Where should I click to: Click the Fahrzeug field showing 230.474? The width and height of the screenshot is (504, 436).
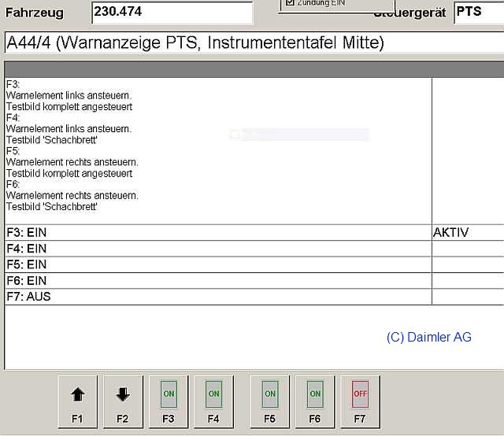172,13
